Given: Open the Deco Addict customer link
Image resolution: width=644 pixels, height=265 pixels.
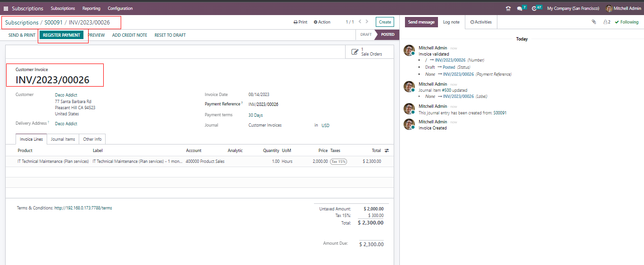Looking at the screenshot, I should coord(66,95).
